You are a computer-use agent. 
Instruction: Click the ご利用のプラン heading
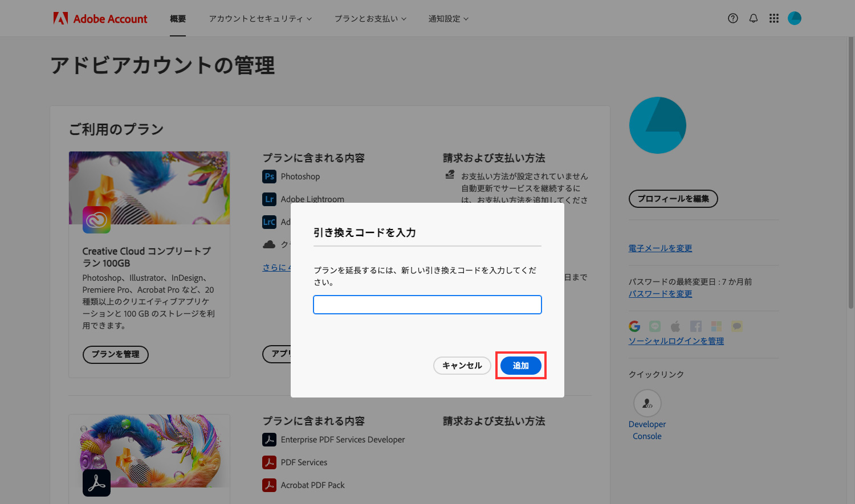[116, 129]
